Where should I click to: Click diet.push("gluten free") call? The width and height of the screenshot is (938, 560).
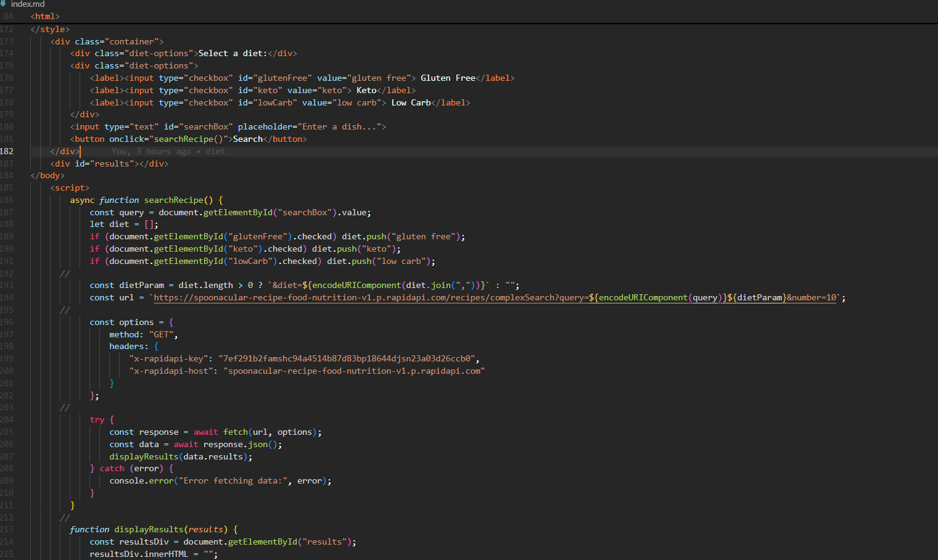(x=401, y=237)
